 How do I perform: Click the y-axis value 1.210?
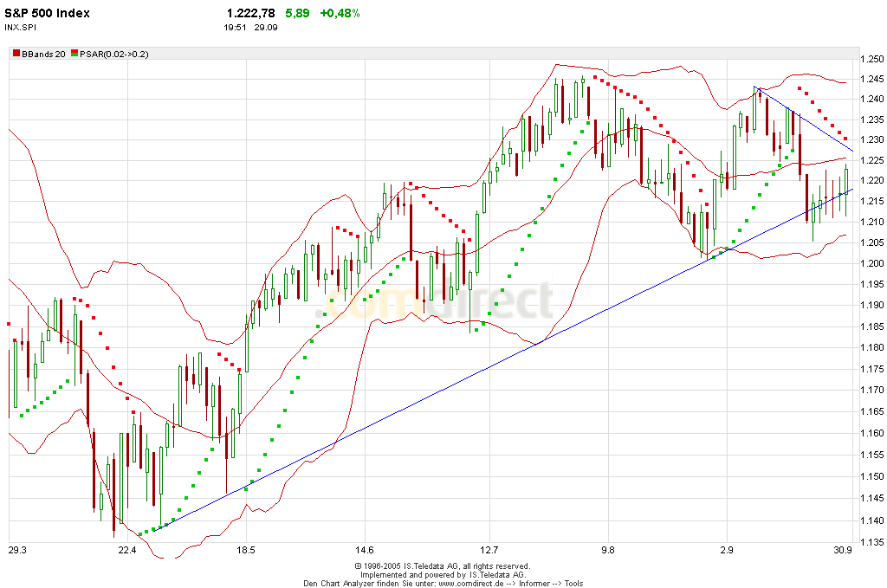click(871, 222)
